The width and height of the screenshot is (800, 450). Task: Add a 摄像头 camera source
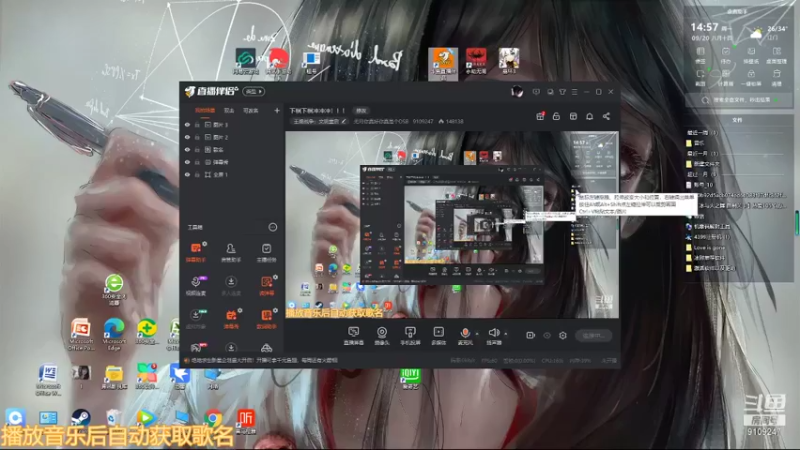click(382, 336)
